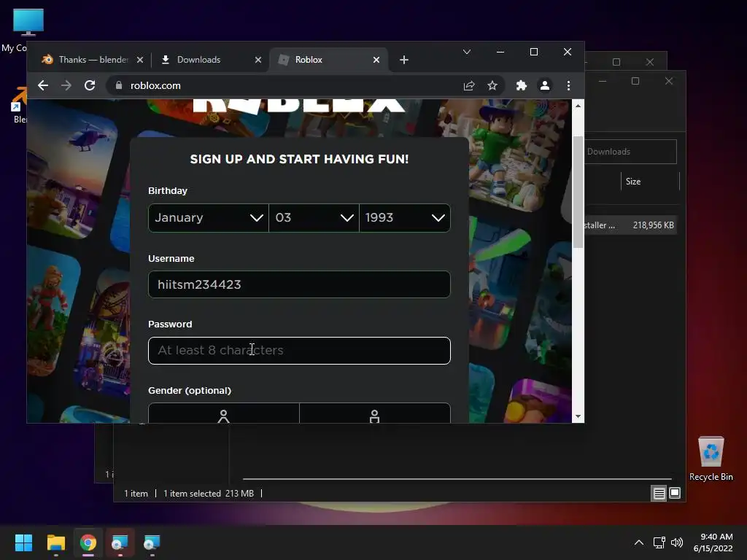Focus the Password input field
Image resolution: width=747 pixels, height=560 pixels.
299,351
